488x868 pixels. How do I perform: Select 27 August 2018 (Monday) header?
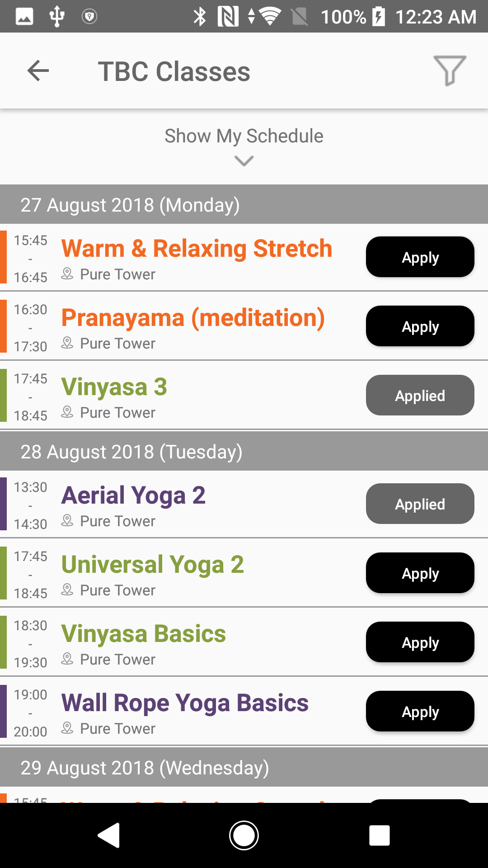pos(130,205)
